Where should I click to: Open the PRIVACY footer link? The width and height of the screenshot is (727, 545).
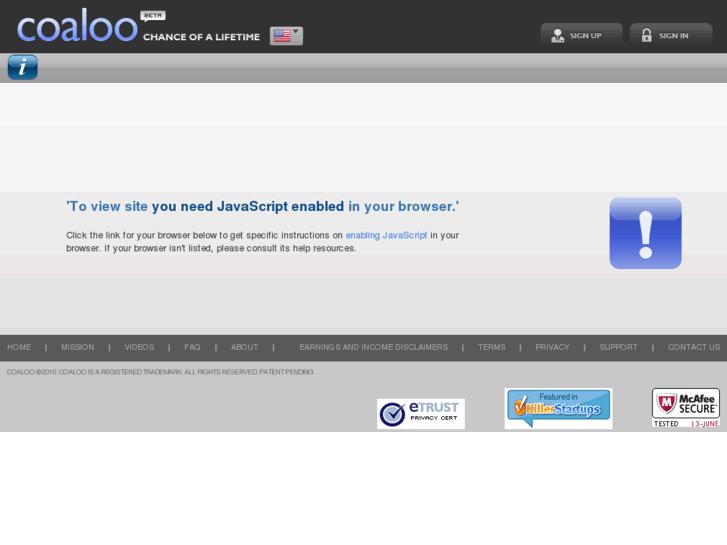click(552, 347)
